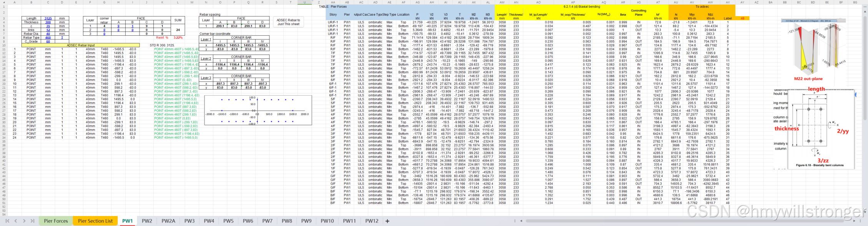The image size is (868, 226).
Task: Click the links value 12 cell
Action: point(48,30)
